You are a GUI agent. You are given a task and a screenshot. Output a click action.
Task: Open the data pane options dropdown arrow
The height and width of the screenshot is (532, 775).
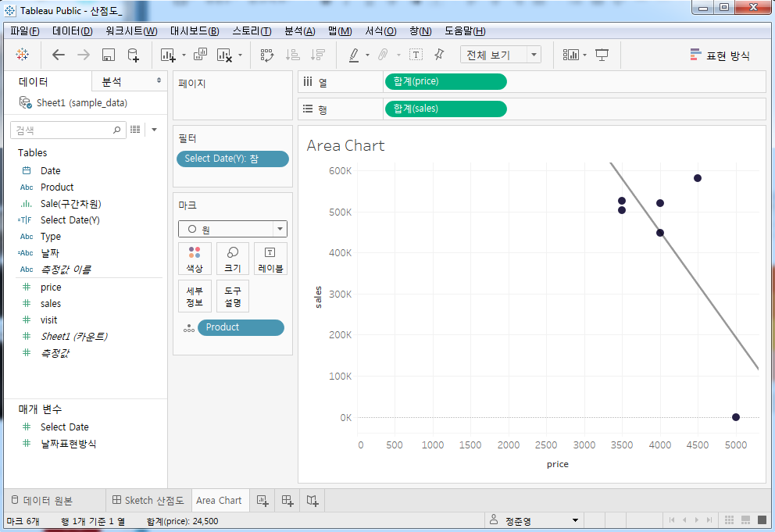[154, 130]
